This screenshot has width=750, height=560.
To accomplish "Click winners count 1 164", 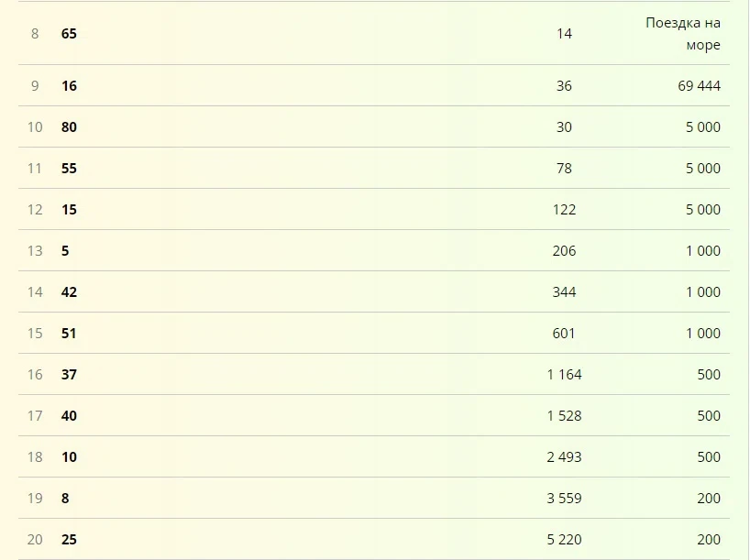I will 564,375.
